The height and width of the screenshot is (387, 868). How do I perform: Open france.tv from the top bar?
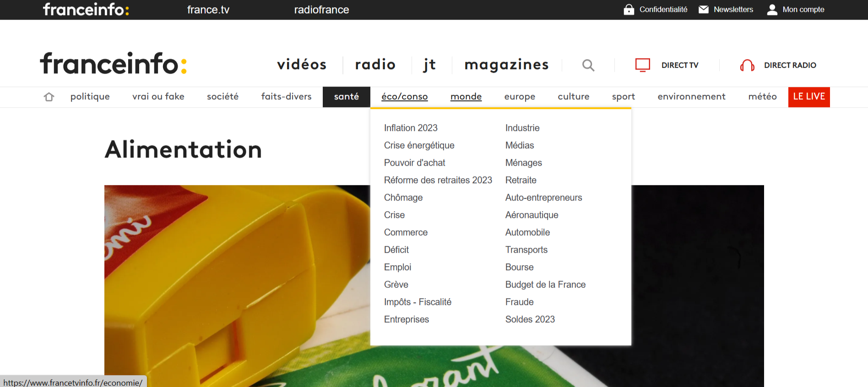click(x=208, y=10)
